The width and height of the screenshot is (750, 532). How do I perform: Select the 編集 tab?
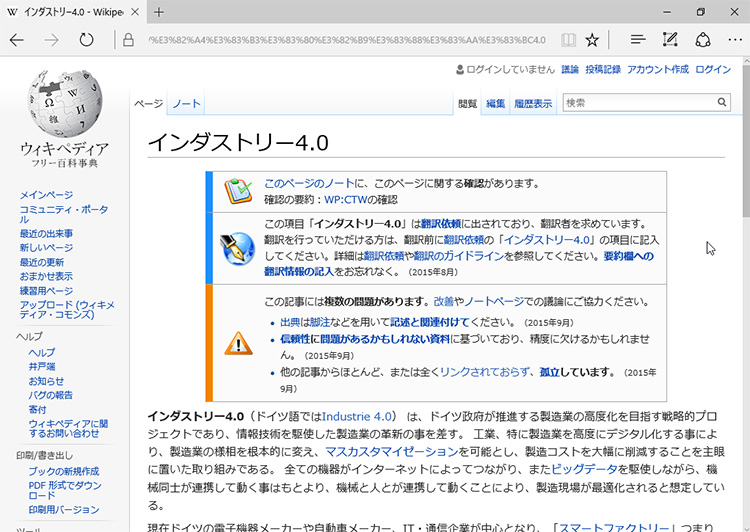[496, 104]
